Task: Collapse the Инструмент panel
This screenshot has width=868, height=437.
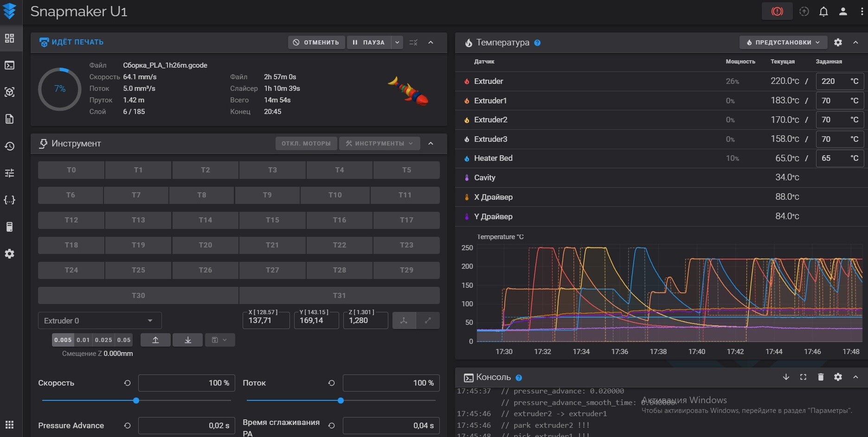Action: click(431, 143)
